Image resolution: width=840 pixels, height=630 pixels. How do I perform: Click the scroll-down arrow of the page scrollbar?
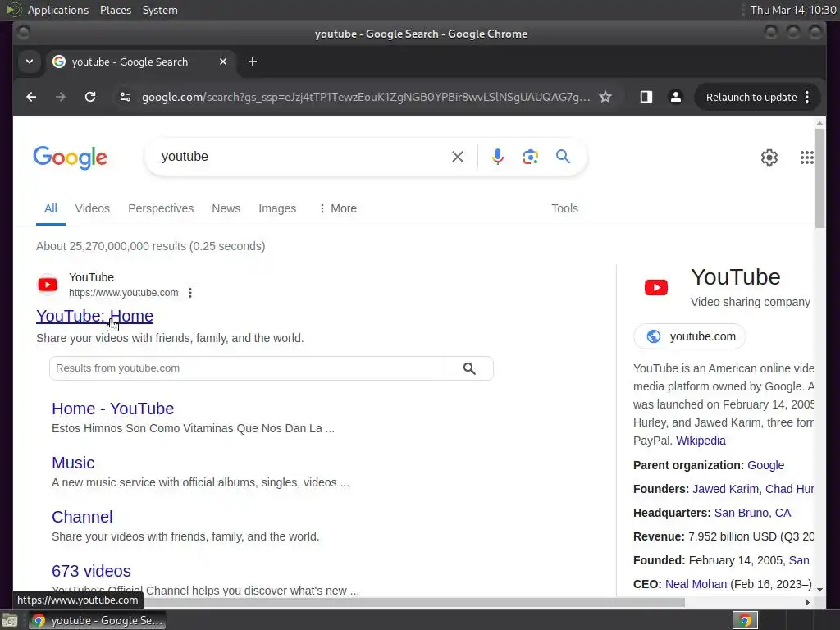819,590
